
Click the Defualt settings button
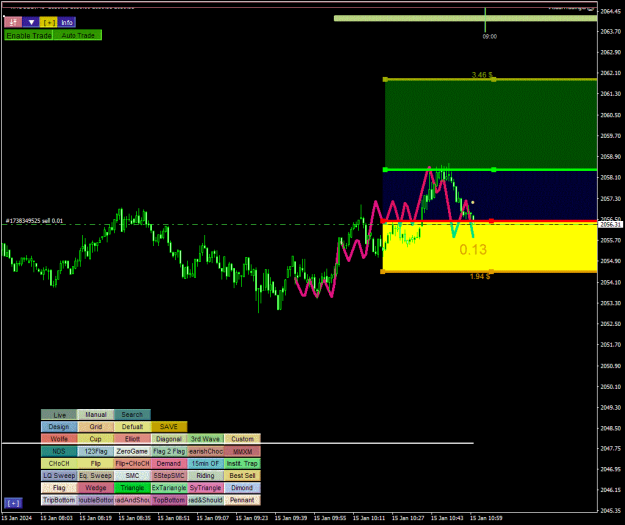click(132, 427)
